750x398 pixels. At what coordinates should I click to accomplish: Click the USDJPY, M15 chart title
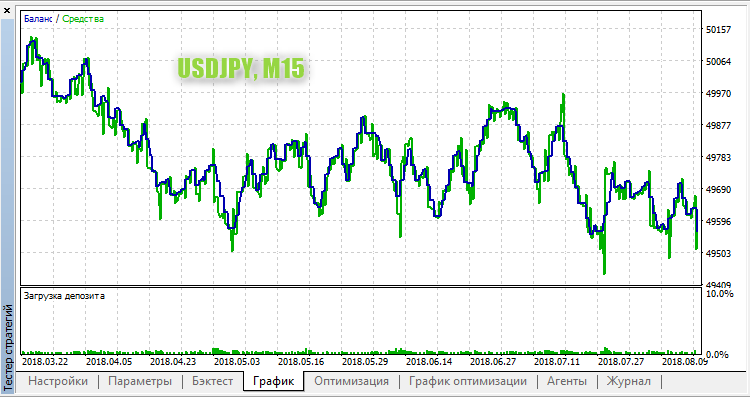241,69
